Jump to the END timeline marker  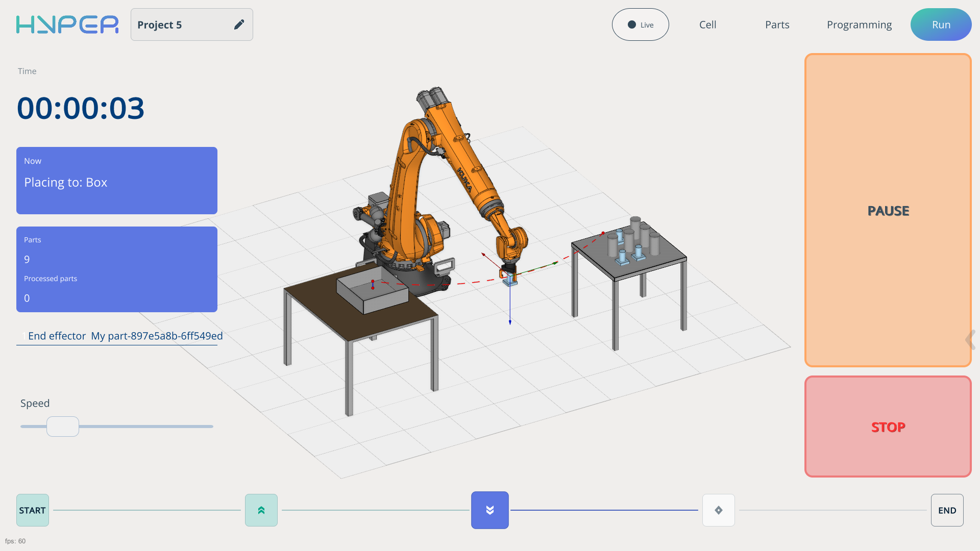[947, 510]
